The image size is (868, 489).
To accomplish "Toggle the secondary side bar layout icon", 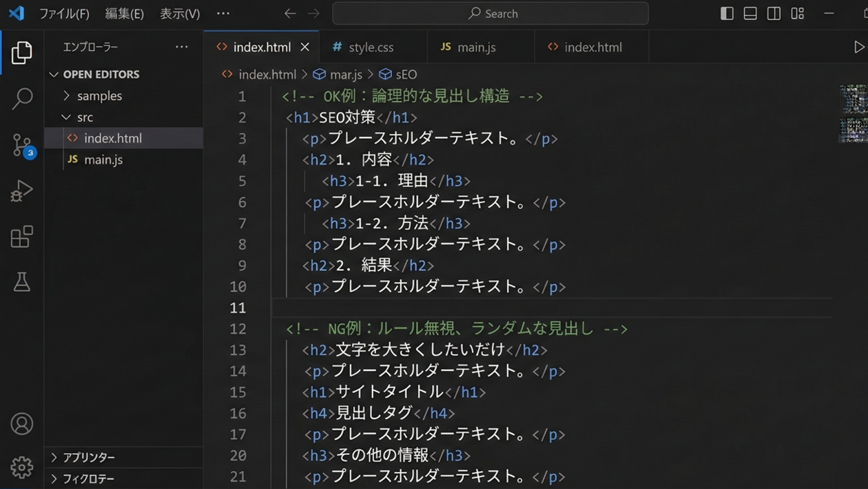I will pyautogui.click(x=773, y=14).
